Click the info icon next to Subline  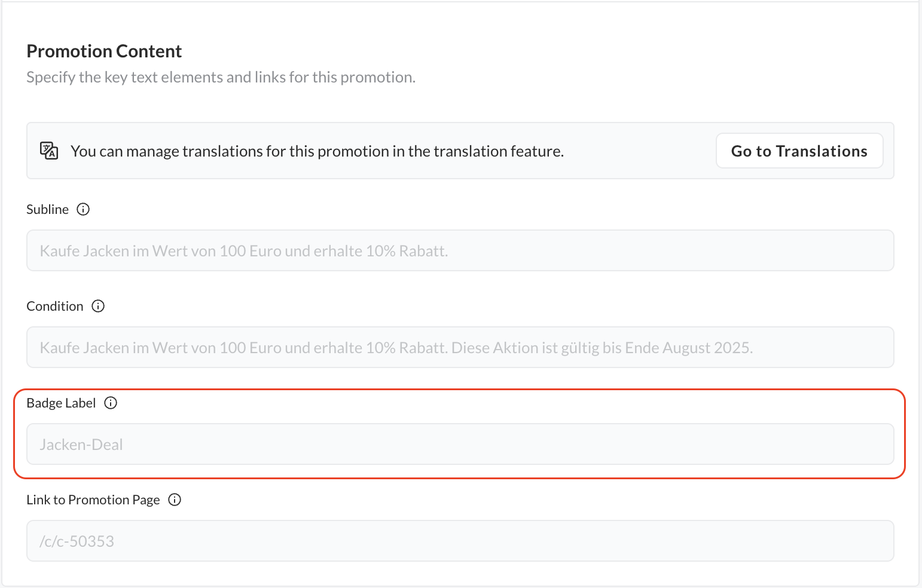[x=84, y=209]
